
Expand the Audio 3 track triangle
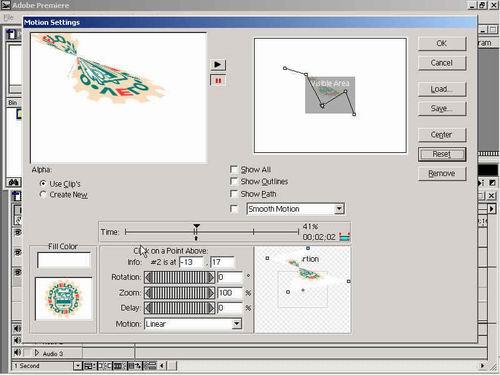pyautogui.click(x=37, y=353)
